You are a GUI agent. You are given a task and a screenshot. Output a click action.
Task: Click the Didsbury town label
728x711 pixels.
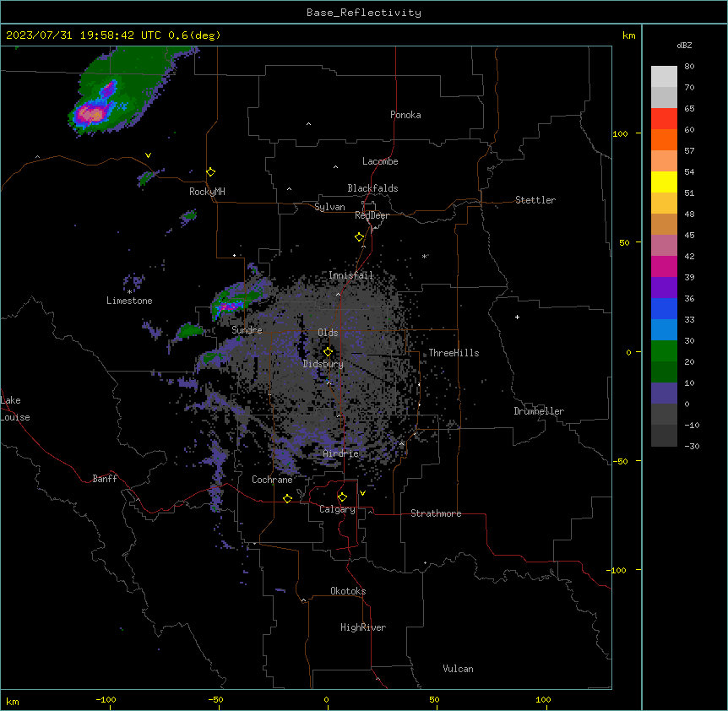tap(323, 364)
